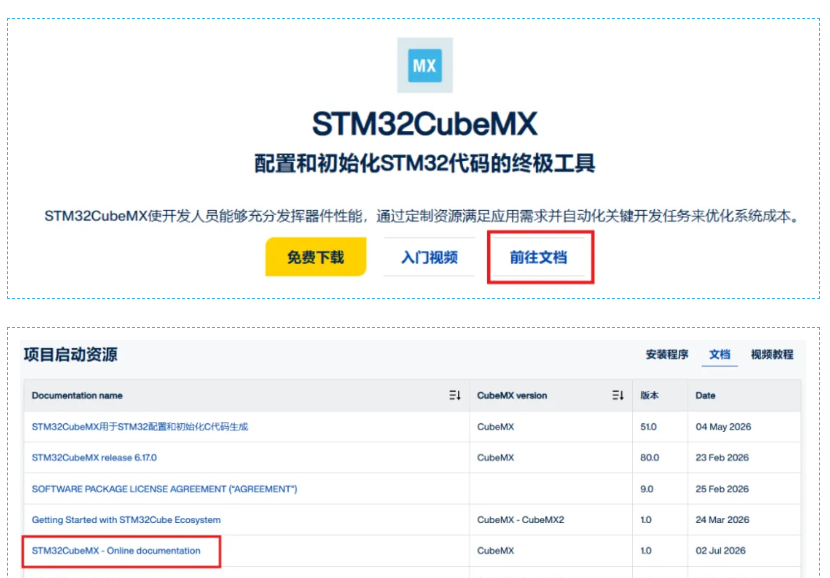Open STM32CubeMX release 6.17.0 link
The image size is (830, 578).
[94, 457]
